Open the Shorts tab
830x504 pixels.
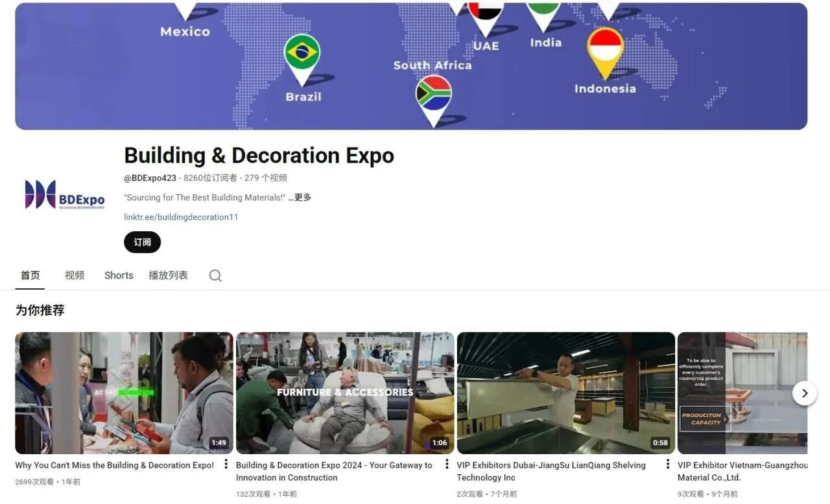click(119, 275)
